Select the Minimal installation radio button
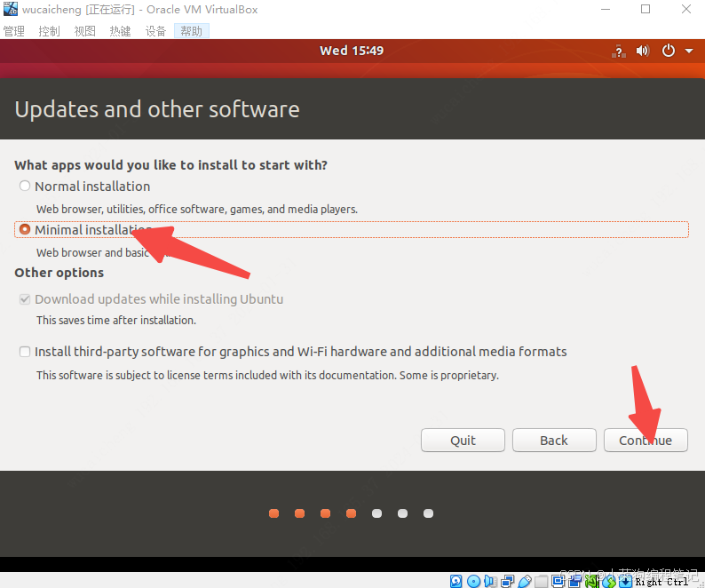 [x=25, y=229]
